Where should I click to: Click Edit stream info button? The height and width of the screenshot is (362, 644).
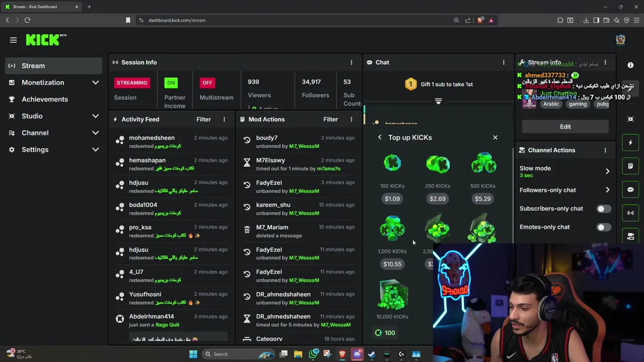[566, 127]
